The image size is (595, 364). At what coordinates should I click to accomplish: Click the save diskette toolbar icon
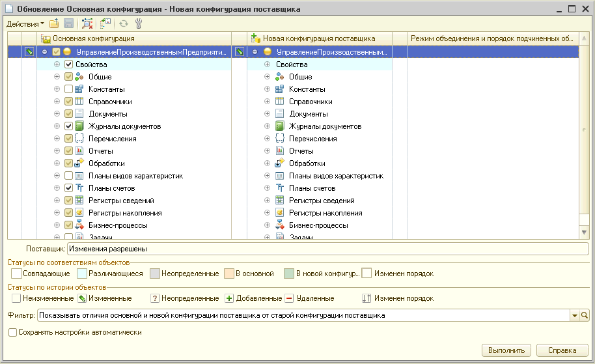pyautogui.click(x=69, y=23)
